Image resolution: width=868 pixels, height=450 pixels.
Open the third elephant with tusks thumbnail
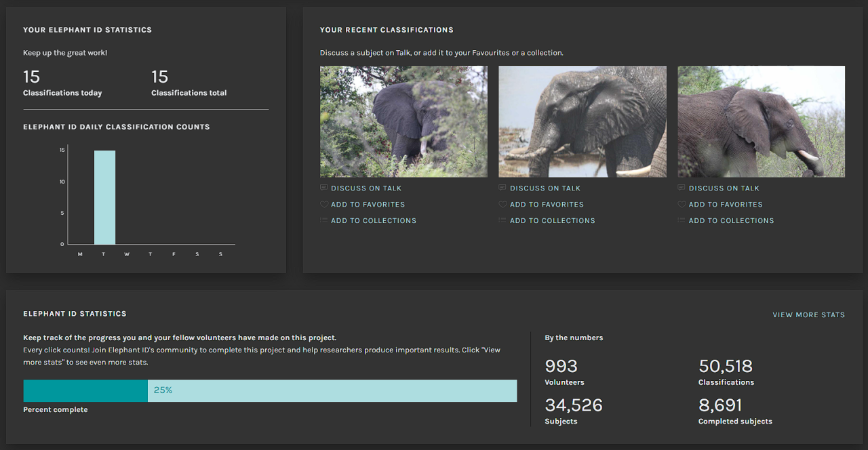coord(761,121)
